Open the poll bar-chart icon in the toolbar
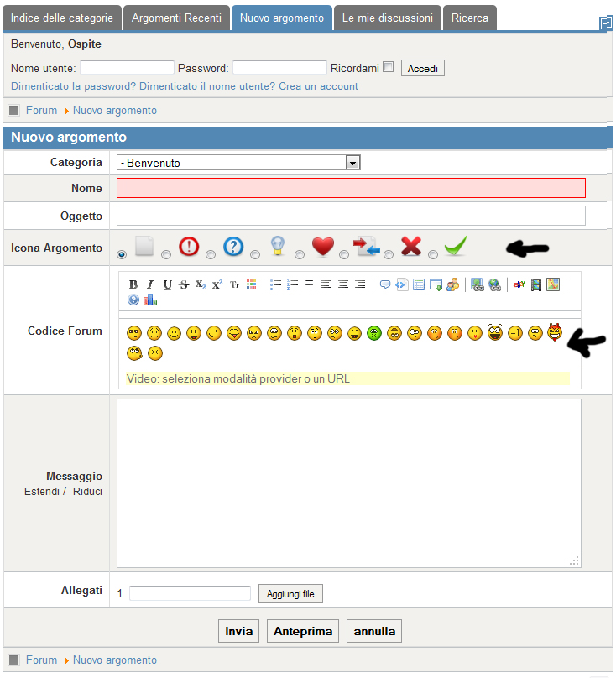 150,300
